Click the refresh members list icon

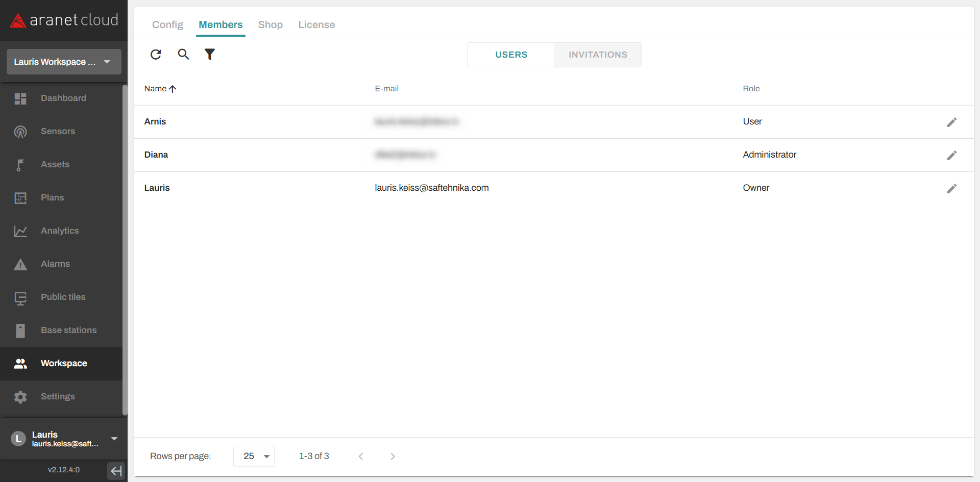(156, 55)
